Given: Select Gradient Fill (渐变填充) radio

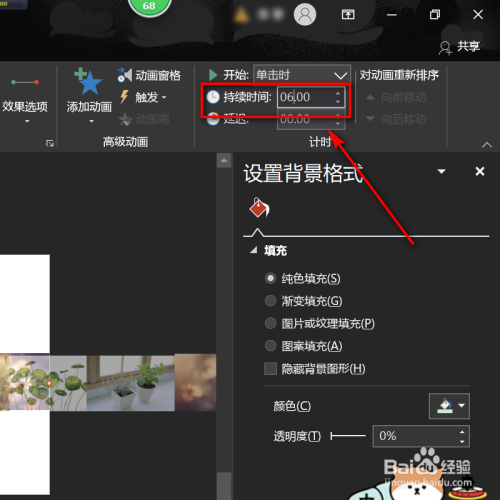Looking at the screenshot, I should pyautogui.click(x=270, y=301).
